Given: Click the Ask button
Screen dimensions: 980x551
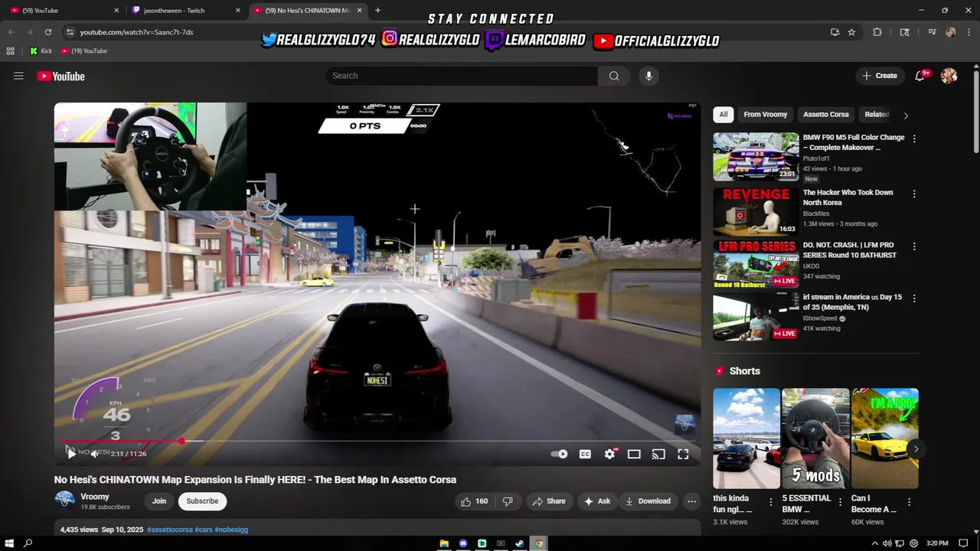Looking at the screenshot, I should pyautogui.click(x=596, y=501).
